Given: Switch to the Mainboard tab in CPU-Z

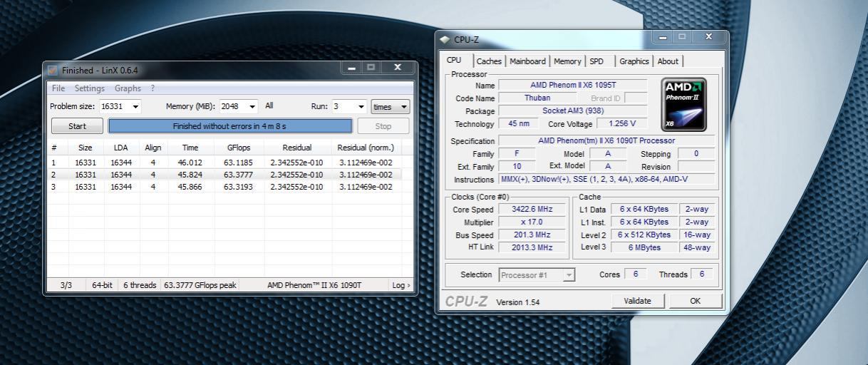Looking at the screenshot, I should click(x=528, y=61).
